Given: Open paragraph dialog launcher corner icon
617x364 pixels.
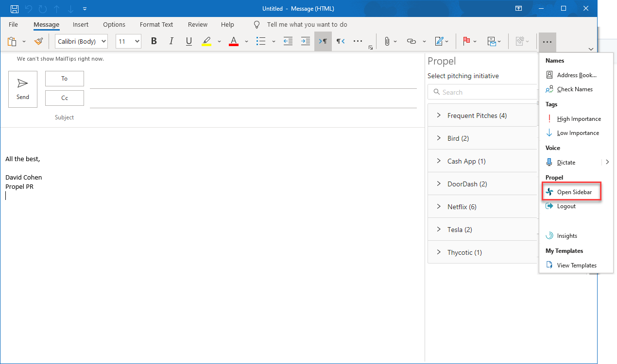Looking at the screenshot, I should (371, 48).
